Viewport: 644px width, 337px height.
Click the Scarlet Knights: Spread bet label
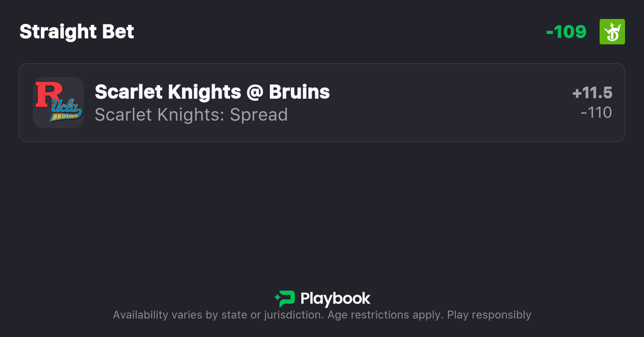(x=191, y=115)
